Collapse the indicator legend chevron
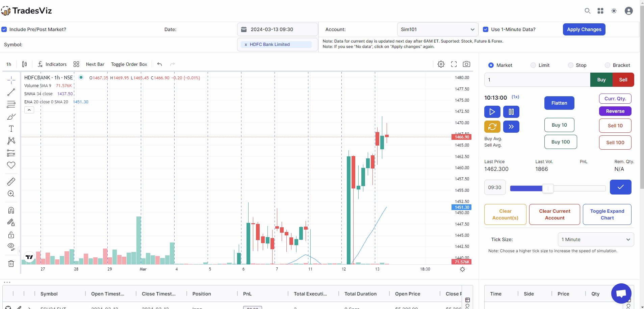This screenshot has height=309, width=644. (29, 110)
